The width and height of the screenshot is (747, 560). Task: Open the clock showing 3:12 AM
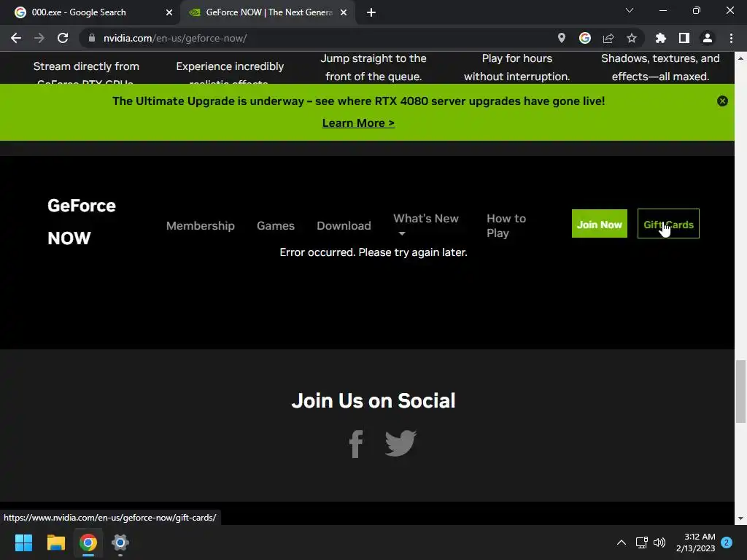pos(695,542)
